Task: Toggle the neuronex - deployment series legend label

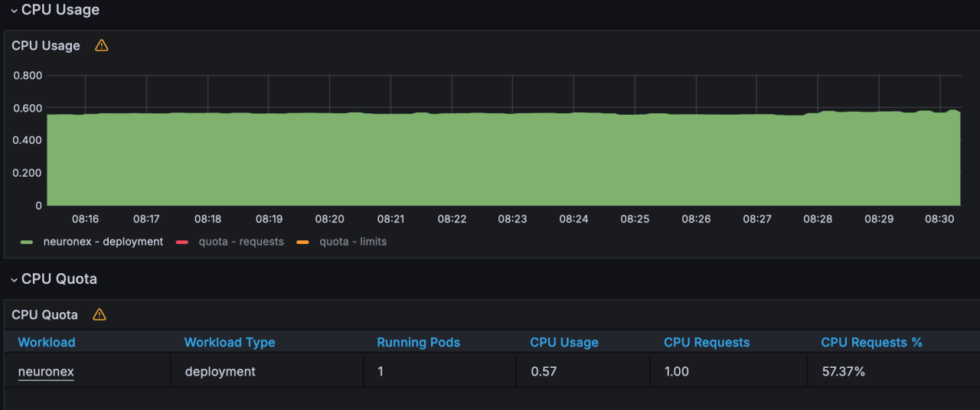Action: pos(103,242)
